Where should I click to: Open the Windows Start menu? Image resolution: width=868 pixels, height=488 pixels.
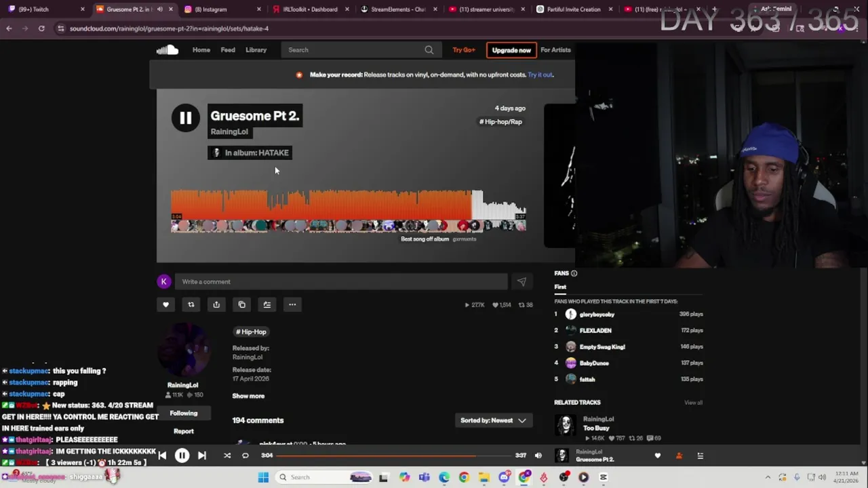point(263,478)
